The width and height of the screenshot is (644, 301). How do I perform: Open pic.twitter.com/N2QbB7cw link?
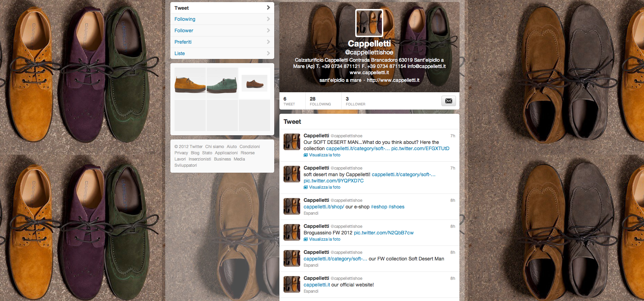(384, 233)
